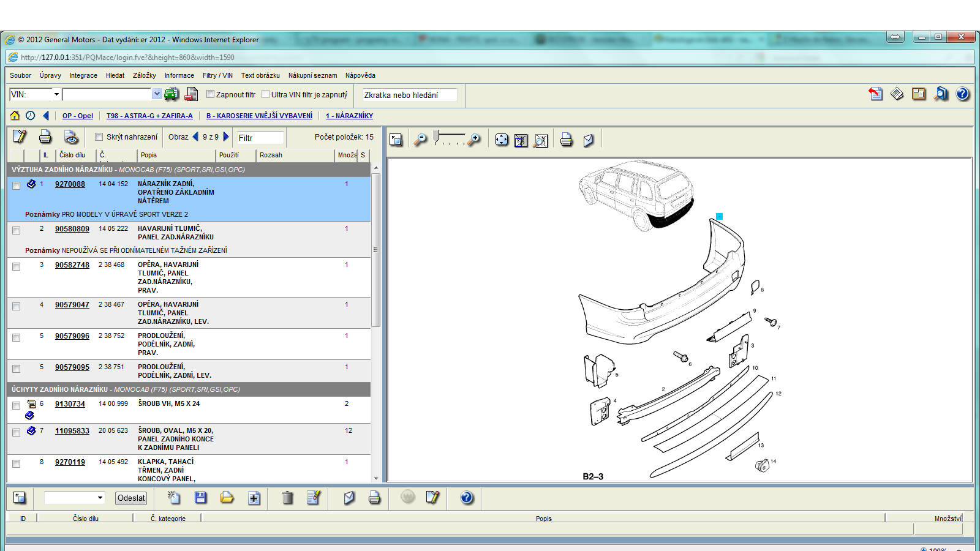The image size is (980, 551).
Task: Expand the VIN input combo box arrow
Action: [157, 94]
